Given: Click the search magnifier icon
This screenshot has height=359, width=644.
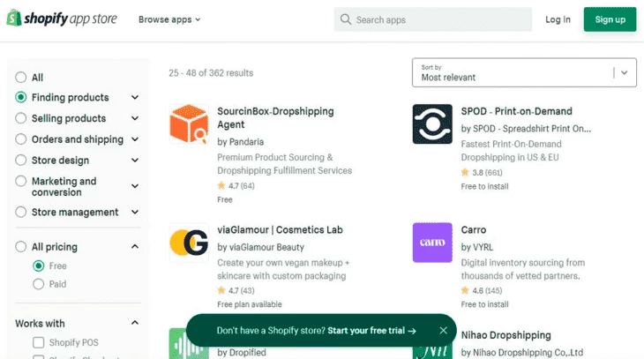Looking at the screenshot, I should 346,19.
